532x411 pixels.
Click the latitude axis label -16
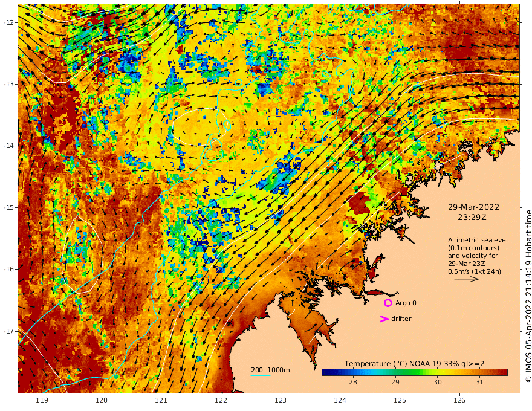click(9, 269)
